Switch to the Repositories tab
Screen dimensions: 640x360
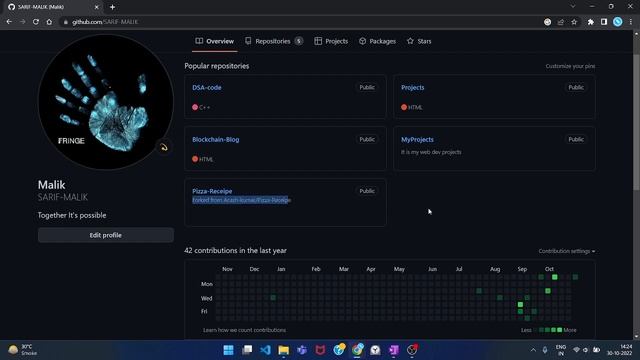coord(273,41)
